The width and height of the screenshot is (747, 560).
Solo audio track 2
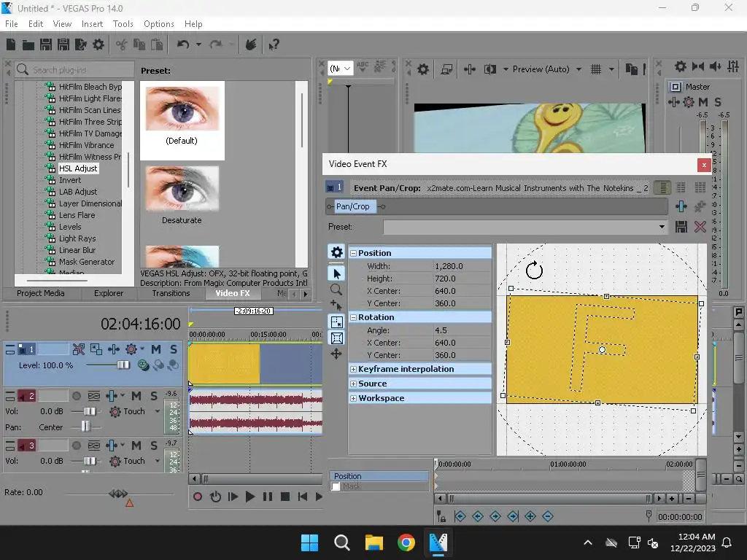point(154,396)
